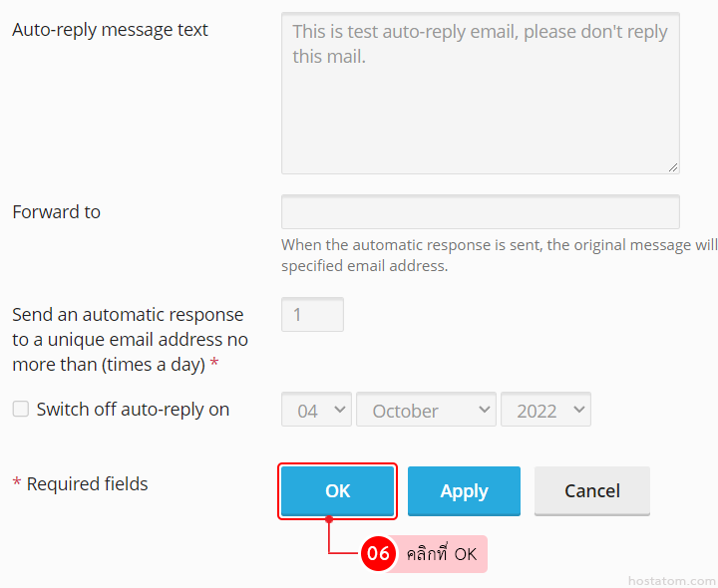Cancel the auto-reply settings form

click(x=592, y=490)
